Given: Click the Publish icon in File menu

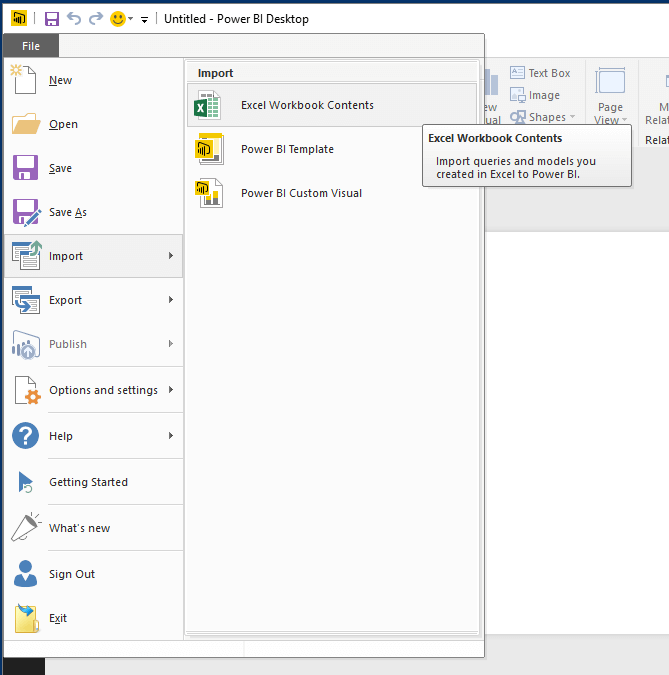Looking at the screenshot, I should 26,345.
